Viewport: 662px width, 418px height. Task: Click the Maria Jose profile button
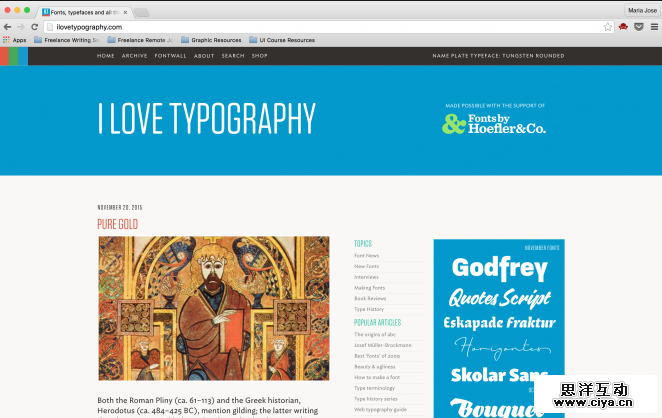(x=642, y=10)
